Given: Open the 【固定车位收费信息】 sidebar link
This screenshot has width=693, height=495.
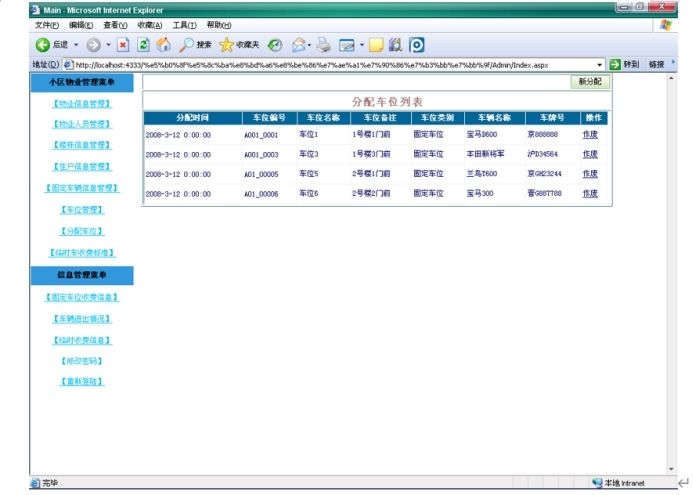Looking at the screenshot, I should pos(82,297).
